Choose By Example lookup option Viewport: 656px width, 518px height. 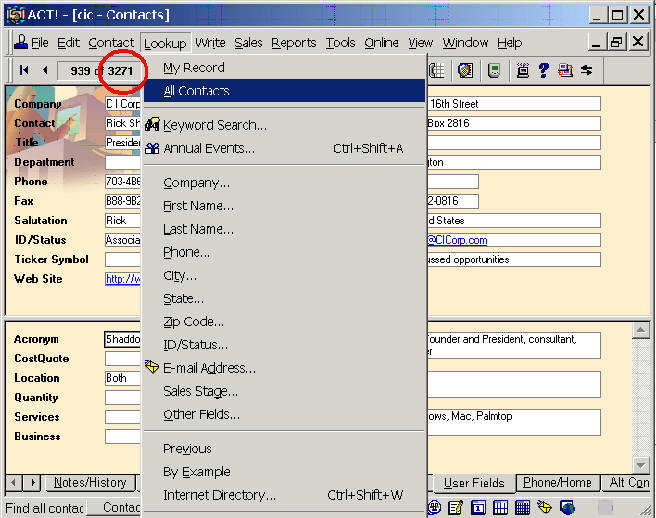[284, 472]
